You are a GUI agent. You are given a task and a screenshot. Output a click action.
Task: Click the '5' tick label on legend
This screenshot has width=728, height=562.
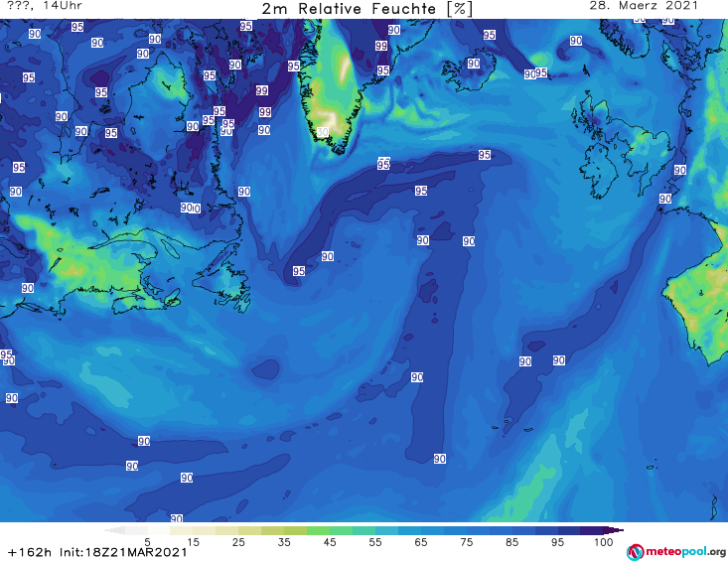tap(147, 542)
